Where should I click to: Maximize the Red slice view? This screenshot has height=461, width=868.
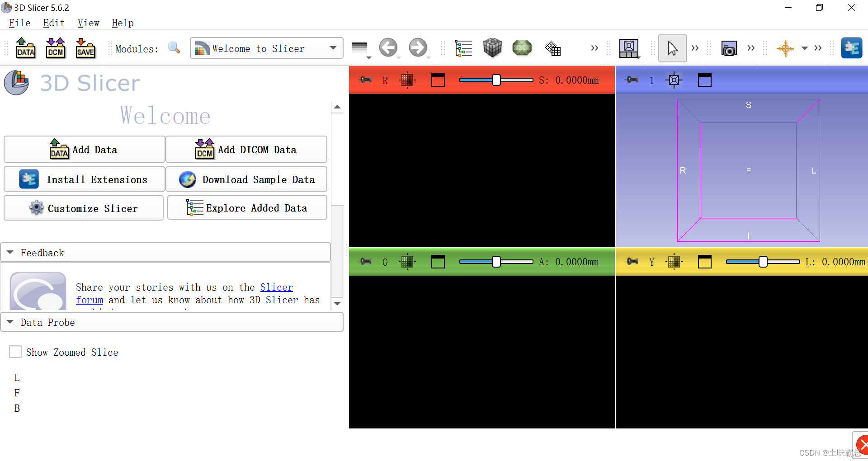click(438, 80)
